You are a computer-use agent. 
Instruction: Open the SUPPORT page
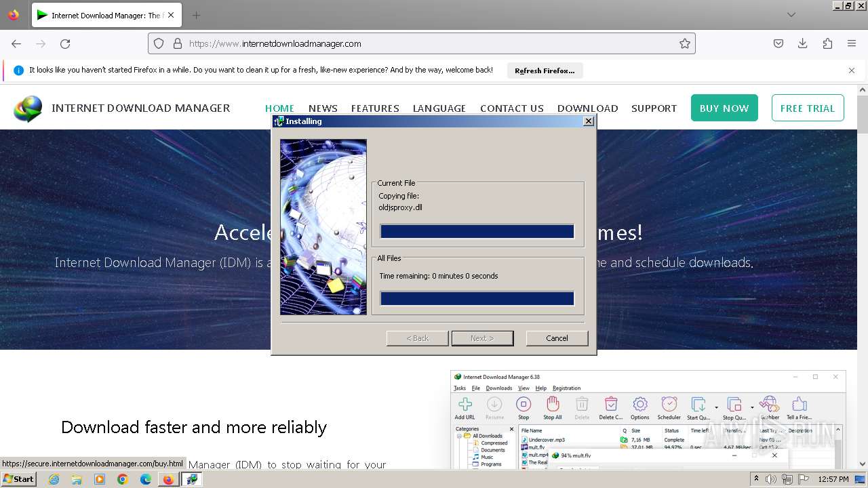(x=654, y=108)
